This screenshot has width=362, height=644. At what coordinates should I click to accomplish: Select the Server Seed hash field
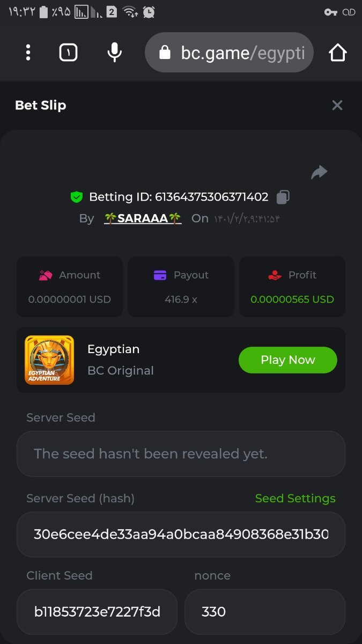pos(181,535)
